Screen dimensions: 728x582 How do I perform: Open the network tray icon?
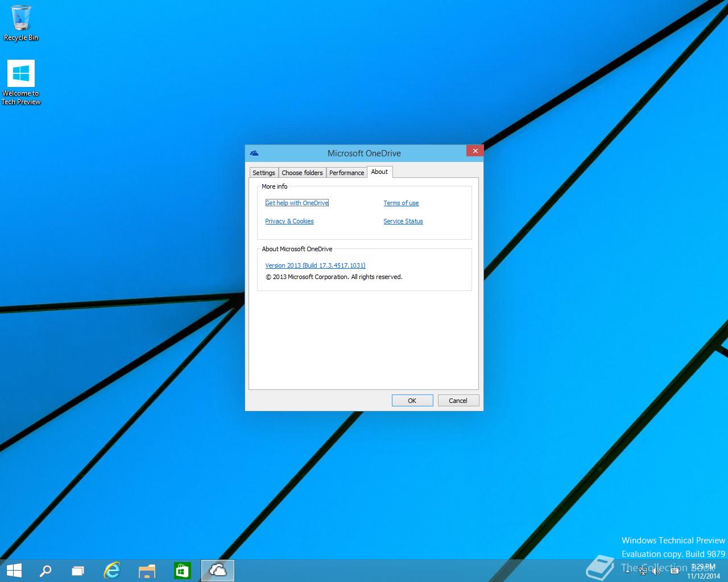643,571
